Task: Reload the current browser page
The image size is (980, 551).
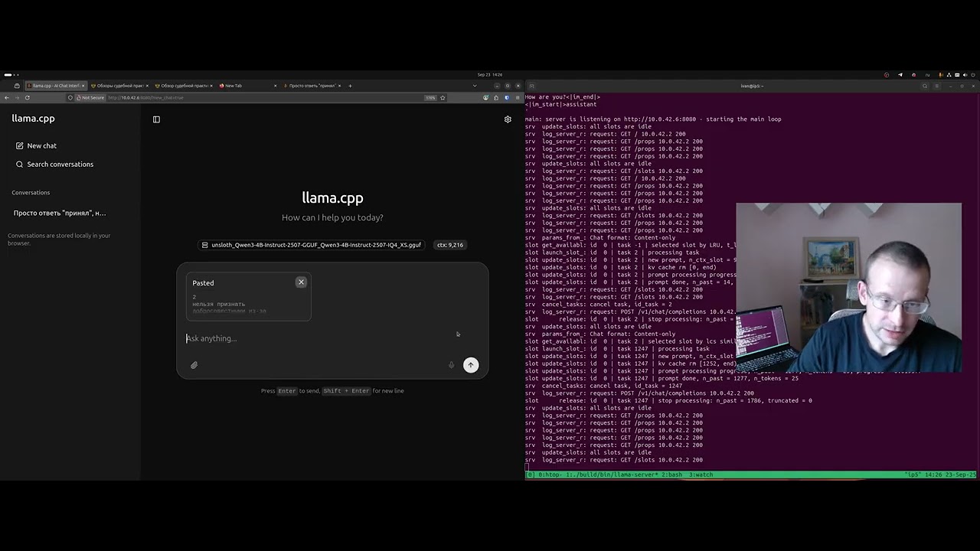Action: tap(28, 98)
